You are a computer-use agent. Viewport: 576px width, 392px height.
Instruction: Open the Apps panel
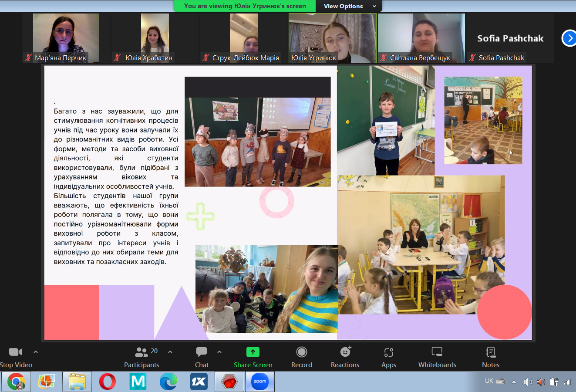click(388, 357)
